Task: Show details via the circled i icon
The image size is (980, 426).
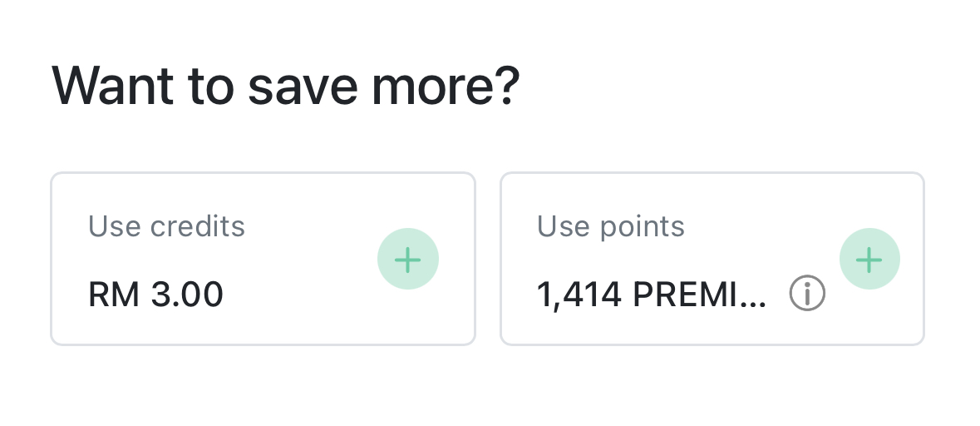Action: 807,293
